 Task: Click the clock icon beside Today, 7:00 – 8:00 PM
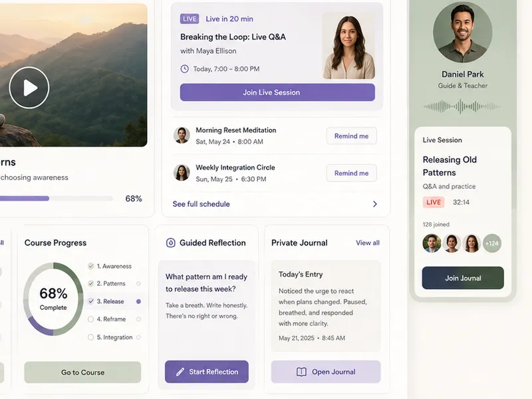coord(185,69)
